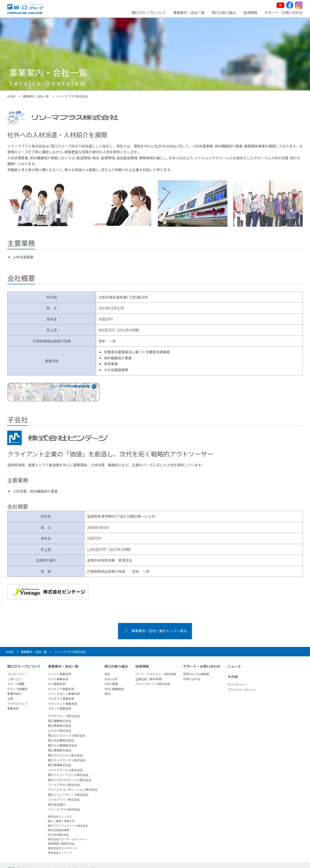Click HOME in the blue footer breadcrumb
The height and width of the screenshot is (868, 310).
[9, 652]
